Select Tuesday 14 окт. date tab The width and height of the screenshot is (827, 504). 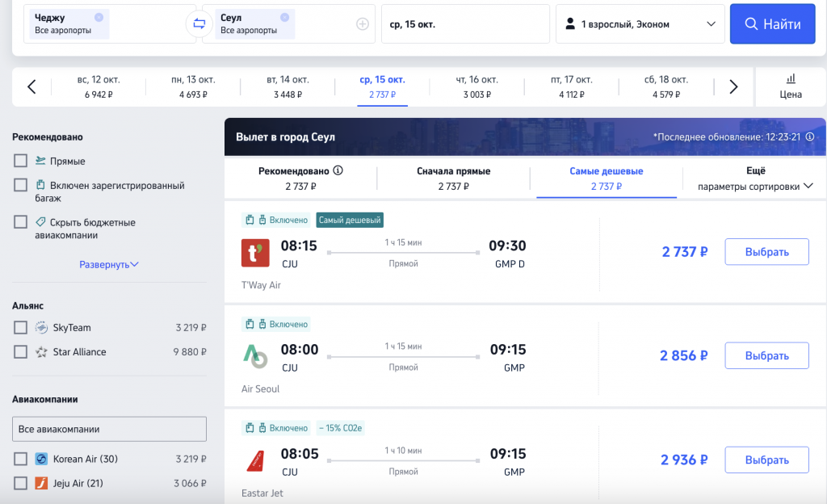pos(288,86)
